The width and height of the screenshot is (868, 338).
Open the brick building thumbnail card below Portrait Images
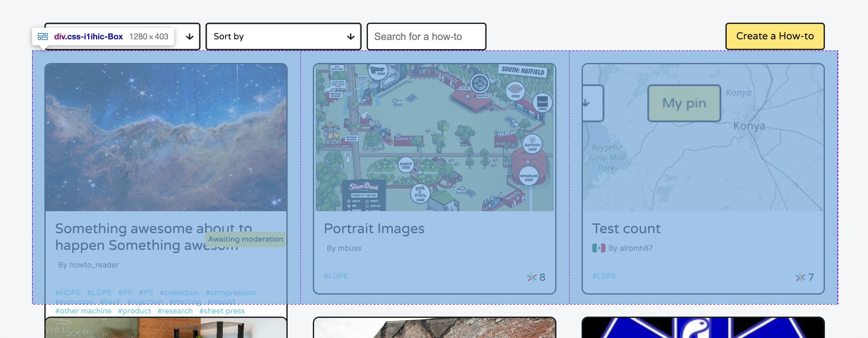(434, 328)
